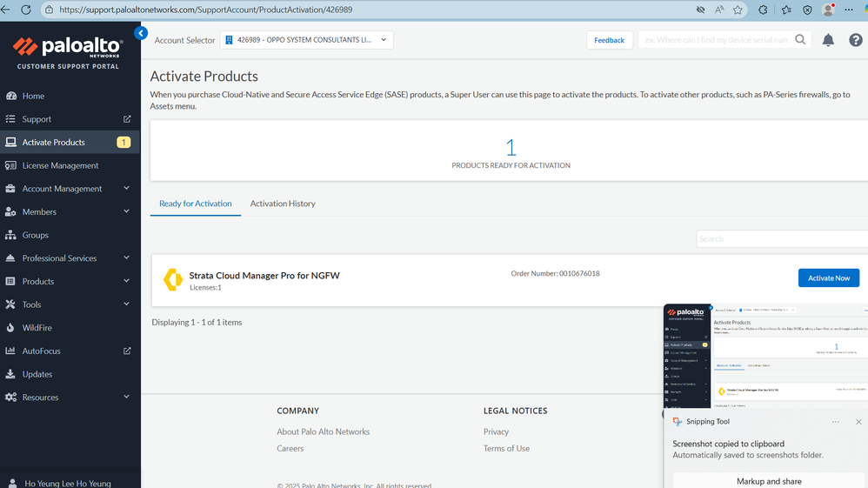Click Strata Cloud Manager Pro for NGFW
The height and width of the screenshot is (488, 868).
pos(264,275)
